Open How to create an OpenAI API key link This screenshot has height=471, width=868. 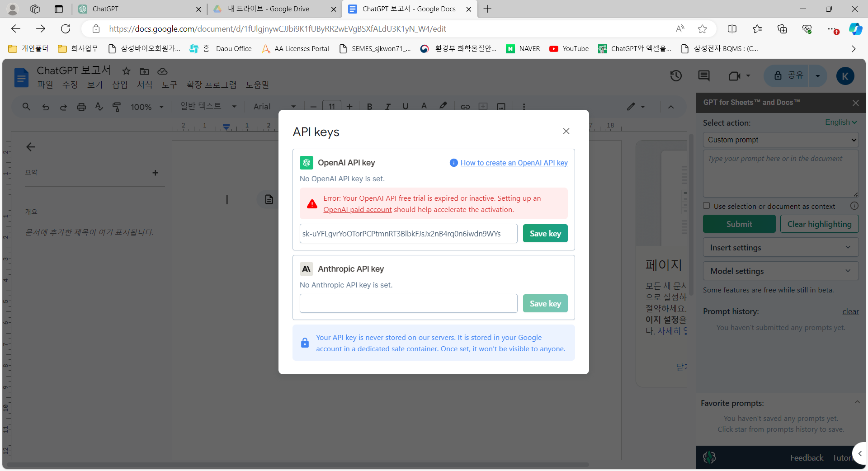pyautogui.click(x=514, y=163)
